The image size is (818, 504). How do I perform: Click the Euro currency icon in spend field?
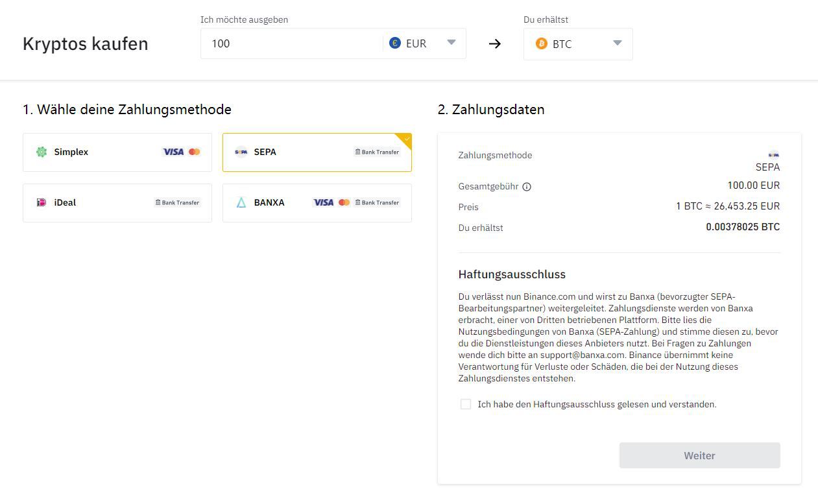click(x=394, y=43)
